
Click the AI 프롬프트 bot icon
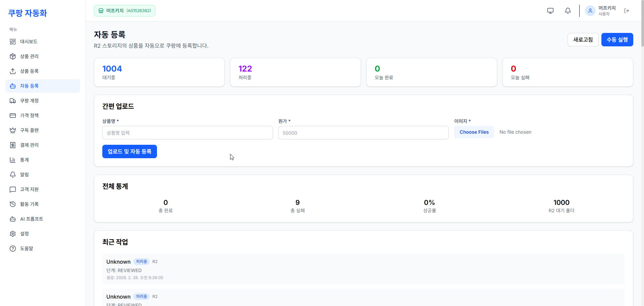point(13,219)
